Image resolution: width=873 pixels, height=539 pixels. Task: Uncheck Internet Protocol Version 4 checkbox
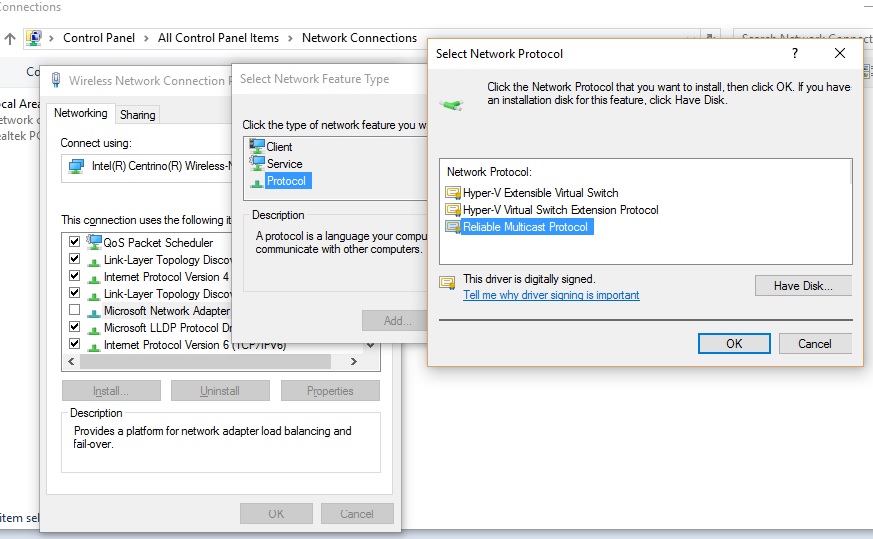[75, 276]
